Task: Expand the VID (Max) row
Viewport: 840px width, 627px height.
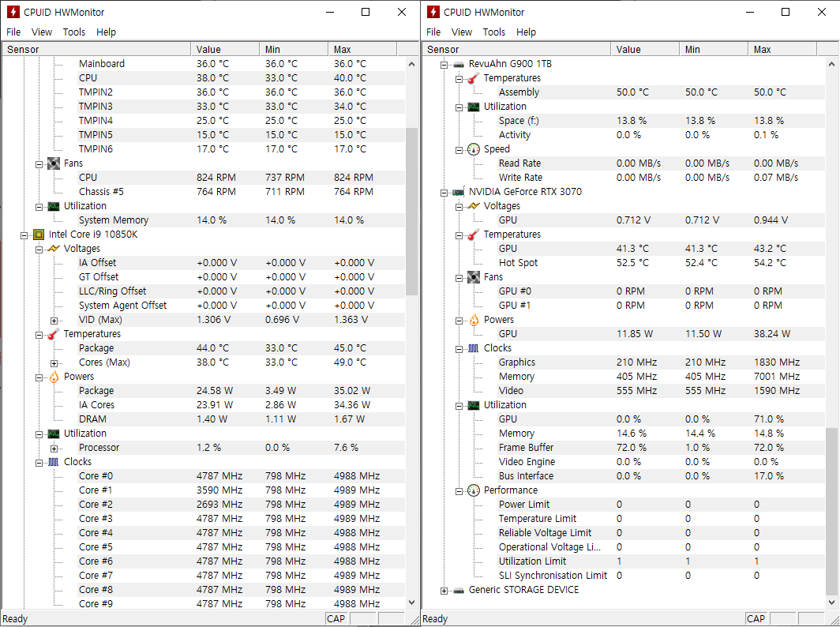Action: click(x=54, y=321)
